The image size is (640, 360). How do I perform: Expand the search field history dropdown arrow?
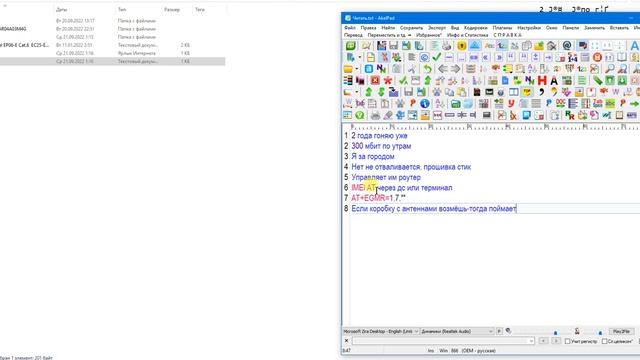pos(531,341)
